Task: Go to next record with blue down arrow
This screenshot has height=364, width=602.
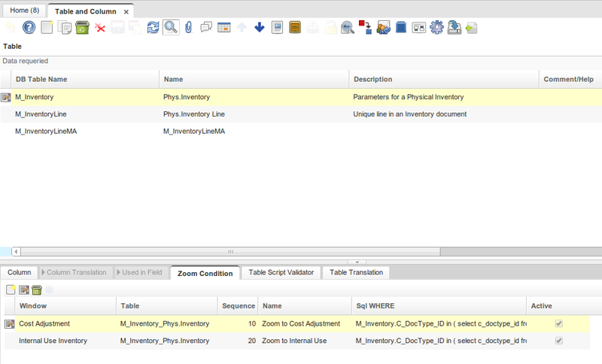Action: click(260, 28)
